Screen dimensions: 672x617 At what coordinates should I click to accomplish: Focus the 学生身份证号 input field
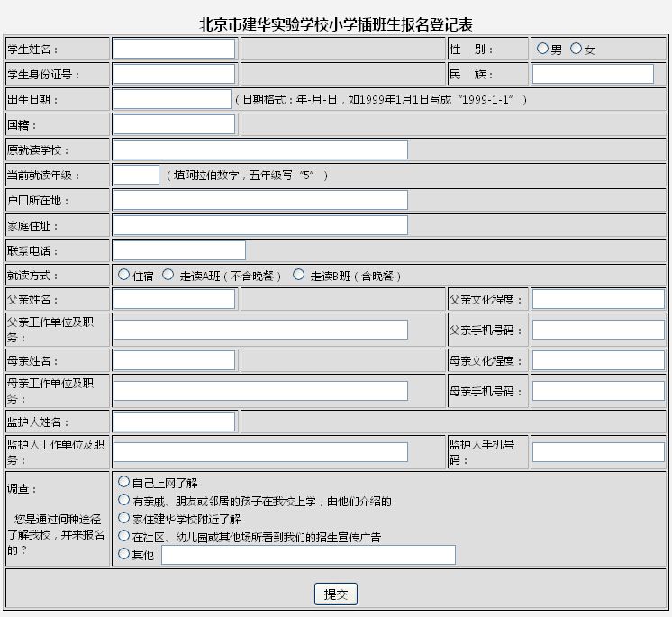(174, 74)
